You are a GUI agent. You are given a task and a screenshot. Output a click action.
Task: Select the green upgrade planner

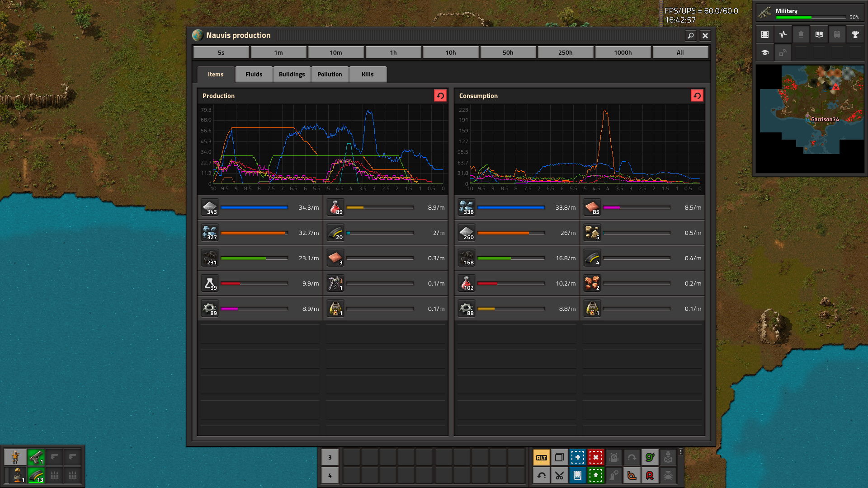click(595, 475)
